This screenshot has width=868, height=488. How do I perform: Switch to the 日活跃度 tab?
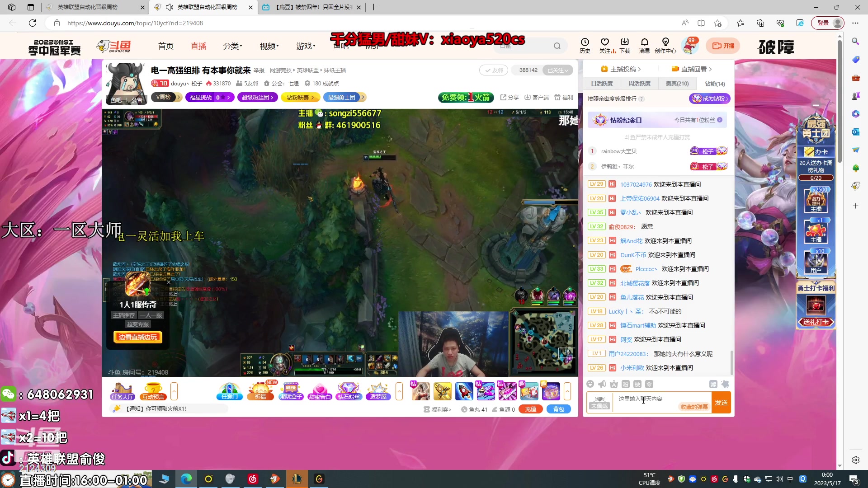click(x=602, y=84)
